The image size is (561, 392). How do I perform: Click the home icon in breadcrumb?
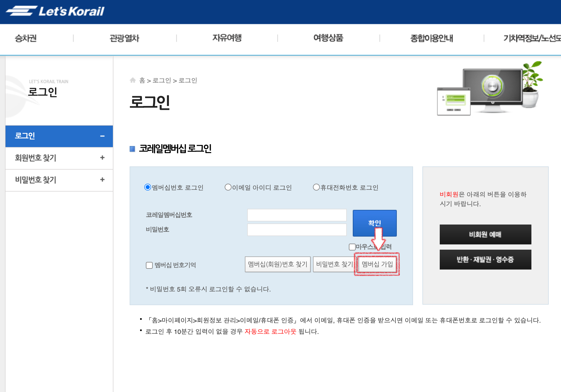tap(133, 80)
